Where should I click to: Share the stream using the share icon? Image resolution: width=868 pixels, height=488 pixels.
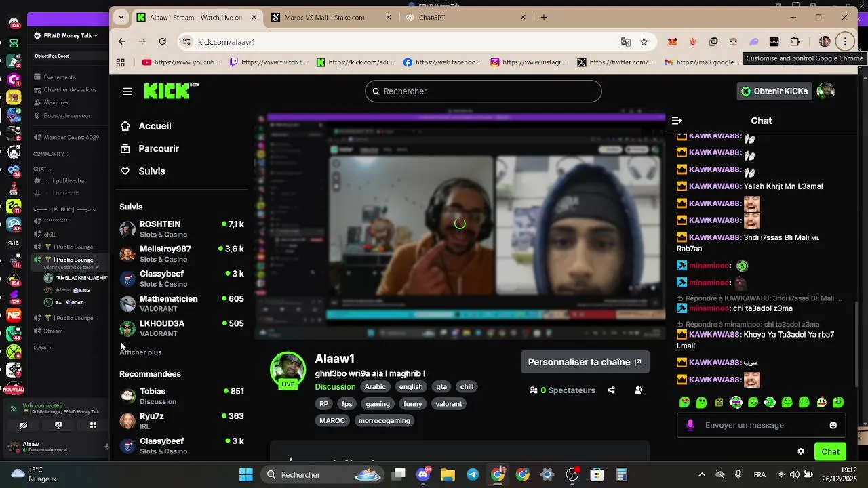pos(611,390)
